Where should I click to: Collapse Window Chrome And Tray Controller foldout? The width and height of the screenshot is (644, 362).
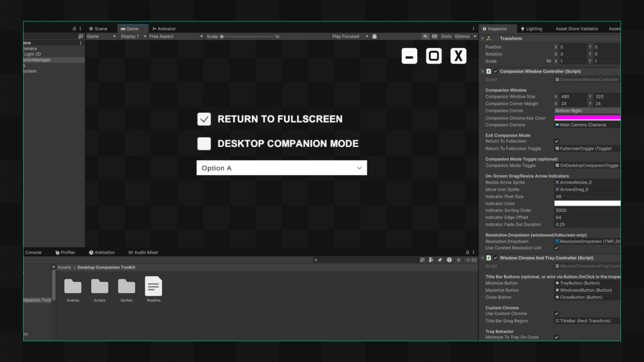[x=482, y=258]
